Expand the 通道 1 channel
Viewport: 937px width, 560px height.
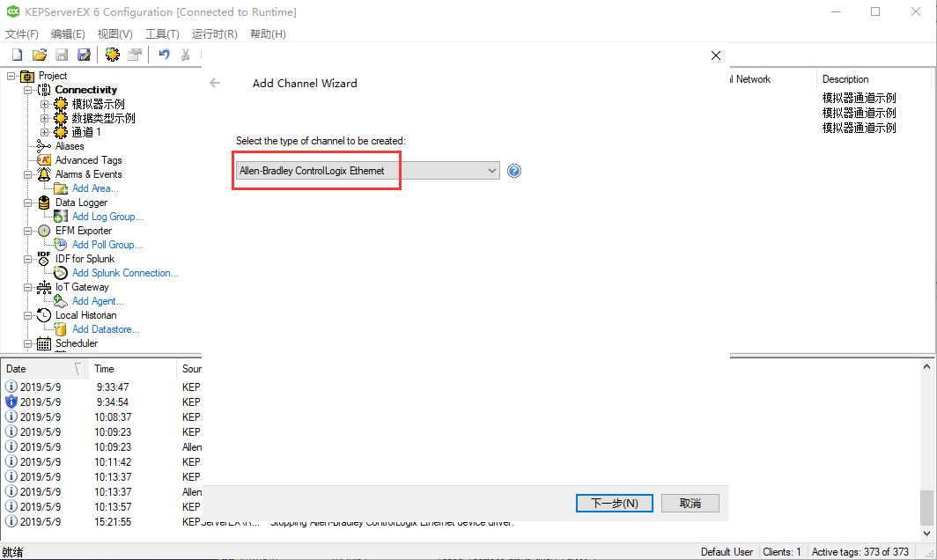click(x=44, y=132)
